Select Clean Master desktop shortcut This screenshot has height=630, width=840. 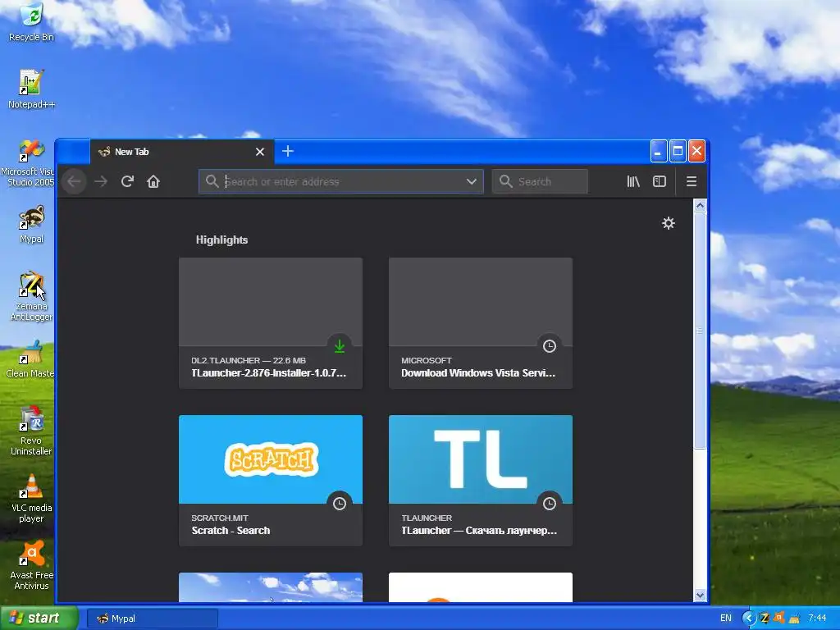(30, 359)
